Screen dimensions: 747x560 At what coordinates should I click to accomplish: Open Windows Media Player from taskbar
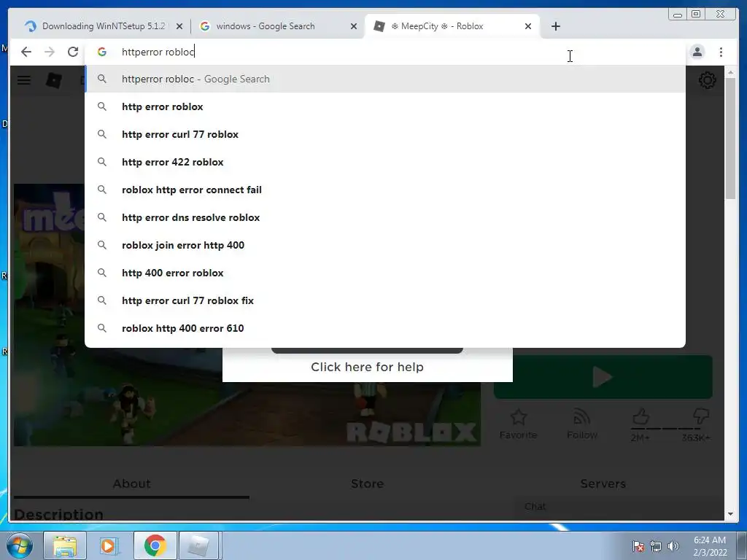pos(109,545)
